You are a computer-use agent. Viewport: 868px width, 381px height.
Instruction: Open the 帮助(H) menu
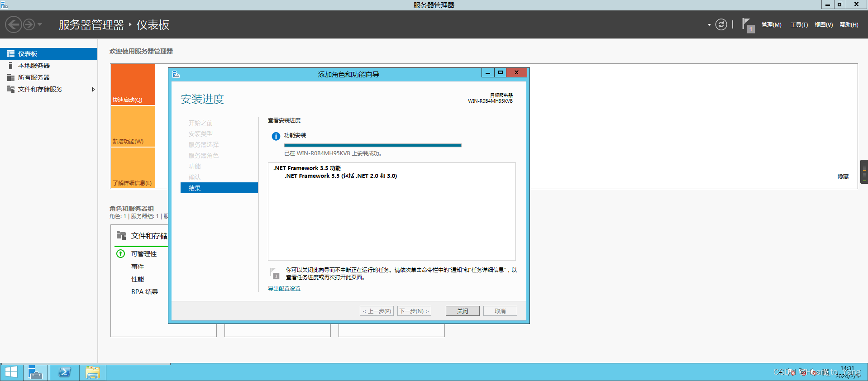pyautogui.click(x=849, y=25)
